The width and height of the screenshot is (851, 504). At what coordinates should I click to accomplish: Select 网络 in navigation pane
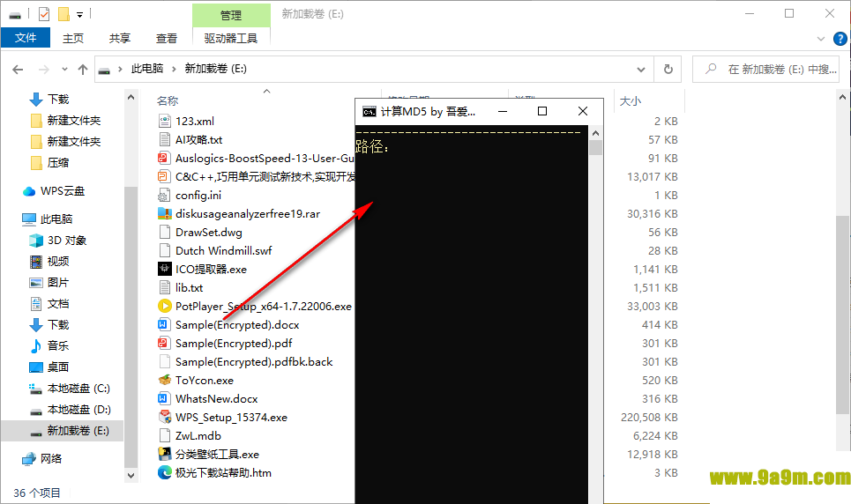tap(51, 459)
